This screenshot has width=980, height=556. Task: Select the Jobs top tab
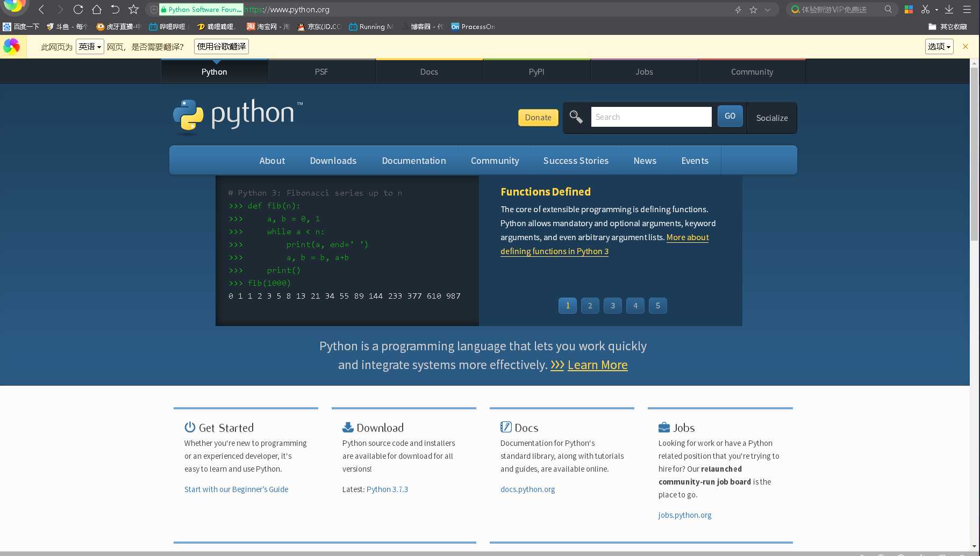(x=644, y=71)
